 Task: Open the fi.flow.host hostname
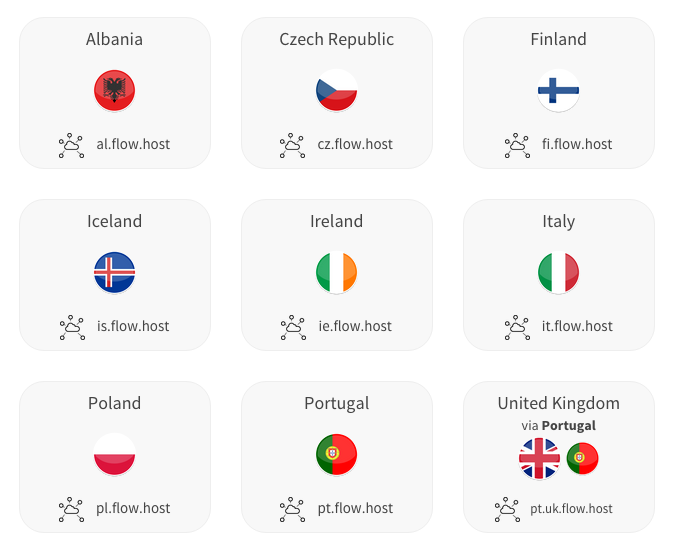(x=577, y=144)
